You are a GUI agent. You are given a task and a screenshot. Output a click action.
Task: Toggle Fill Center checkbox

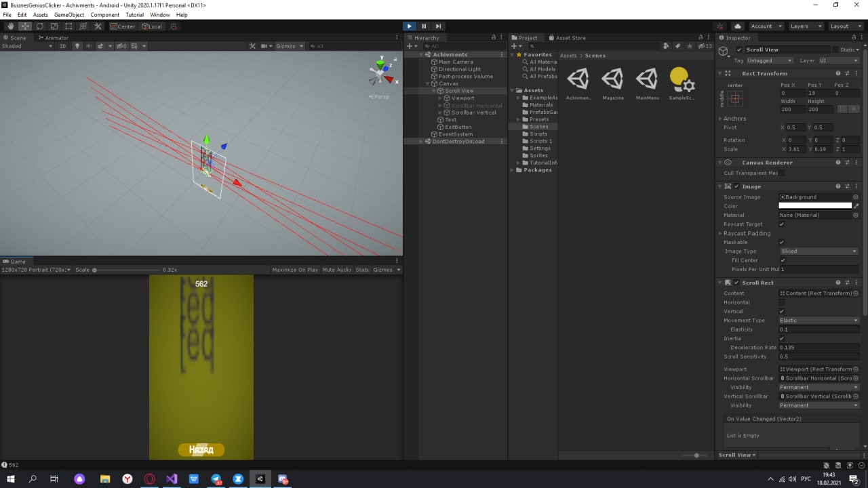coord(782,260)
